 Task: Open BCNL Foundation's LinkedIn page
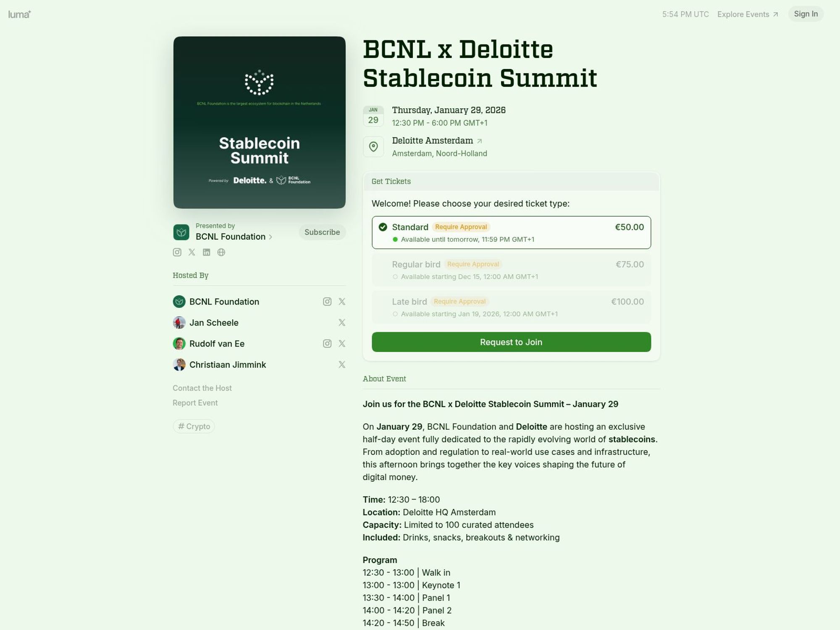coord(207,252)
